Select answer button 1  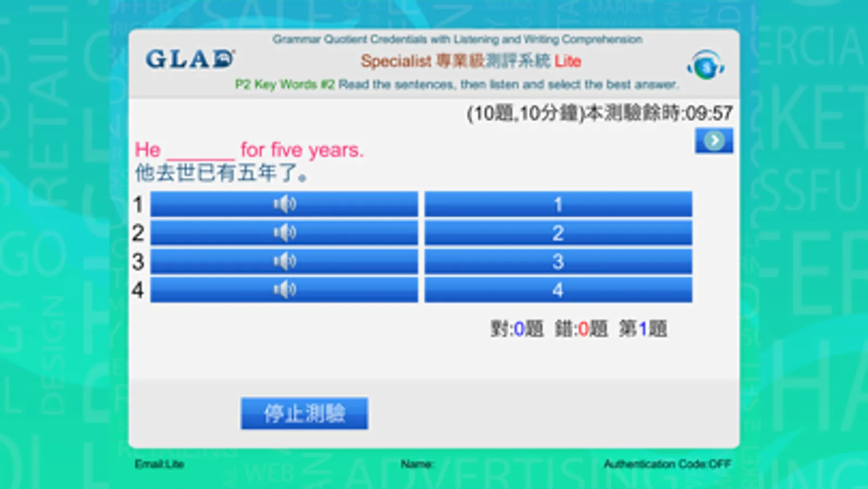558,204
